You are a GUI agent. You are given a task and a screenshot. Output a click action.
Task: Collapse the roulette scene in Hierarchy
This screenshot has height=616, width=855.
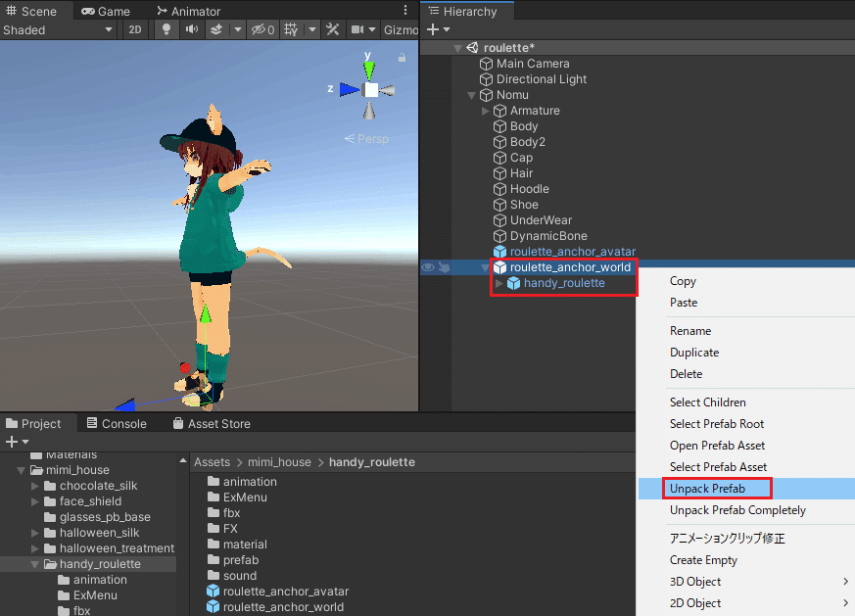(458, 48)
